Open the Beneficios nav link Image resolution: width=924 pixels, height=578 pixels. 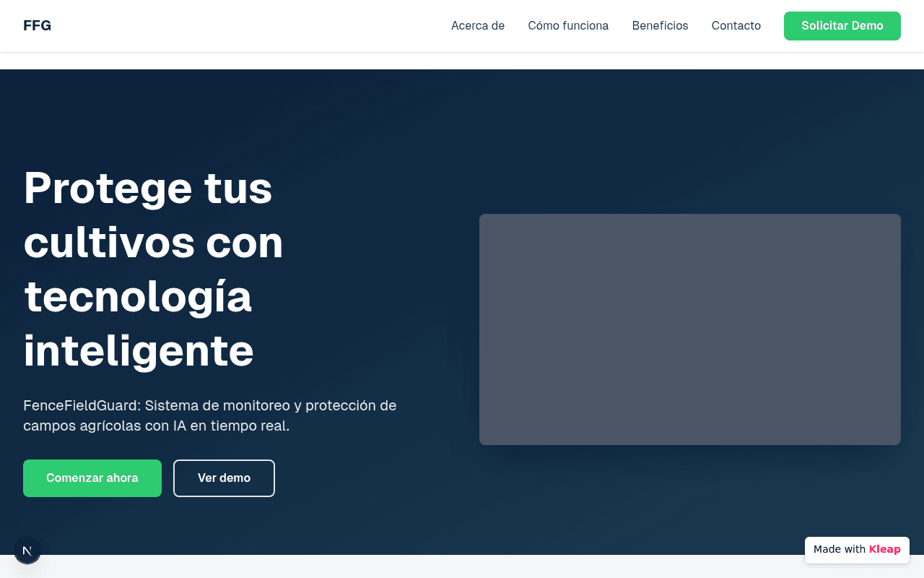660,26
